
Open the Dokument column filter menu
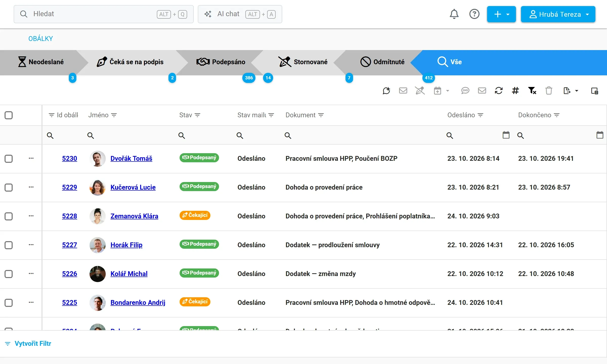tap(321, 115)
